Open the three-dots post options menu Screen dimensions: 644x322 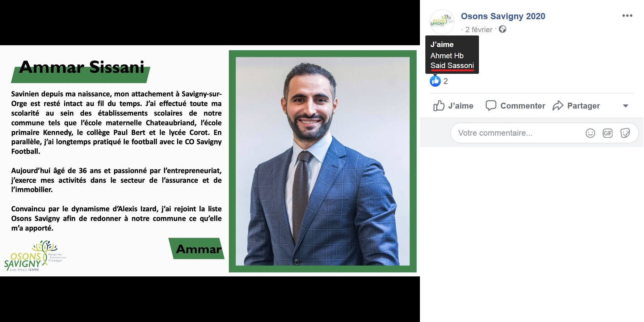click(x=627, y=16)
